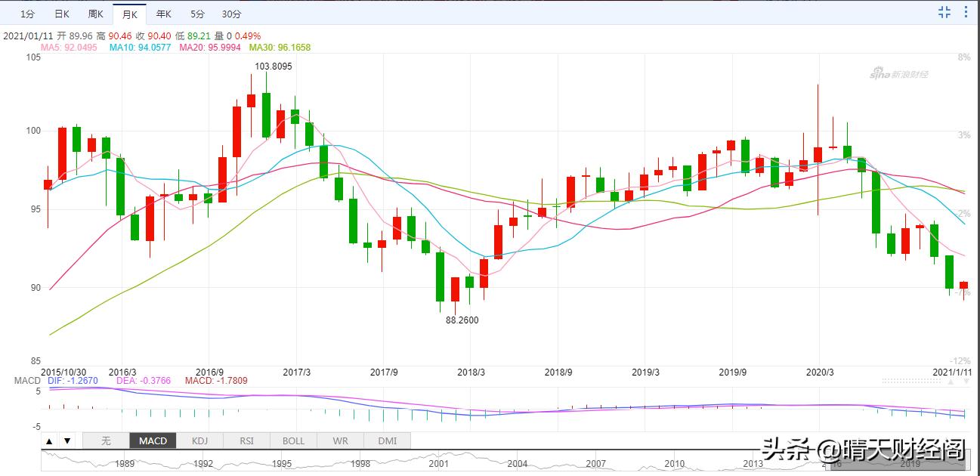This screenshot has width=980, height=476.
Task: Select the 无 (none) indicator option
Action: coord(106,440)
